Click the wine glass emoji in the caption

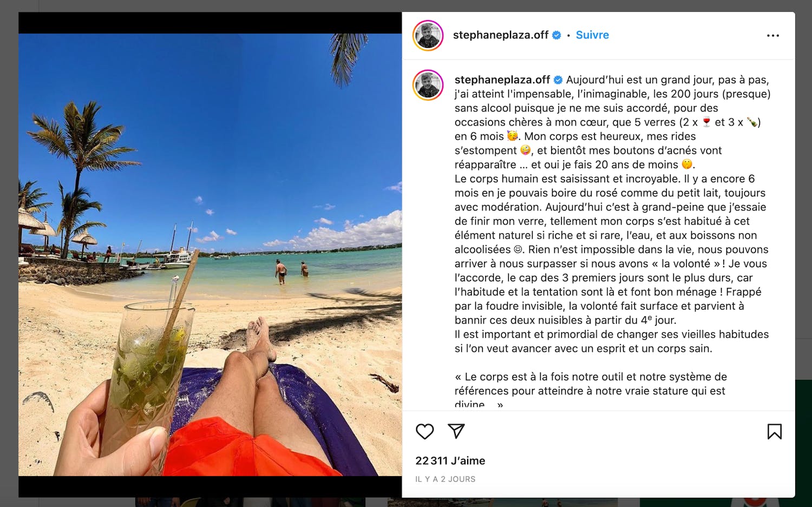pyautogui.click(x=706, y=122)
